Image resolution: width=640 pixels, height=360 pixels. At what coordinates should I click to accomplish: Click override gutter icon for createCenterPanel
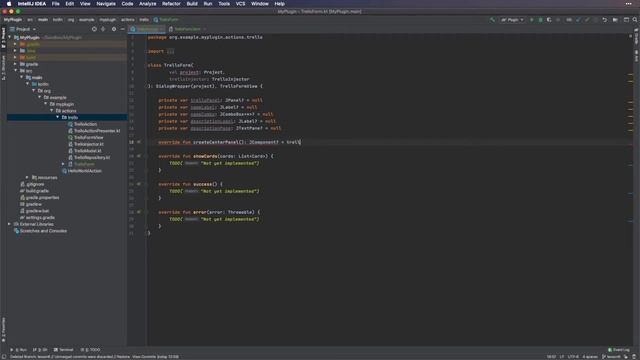click(139, 142)
